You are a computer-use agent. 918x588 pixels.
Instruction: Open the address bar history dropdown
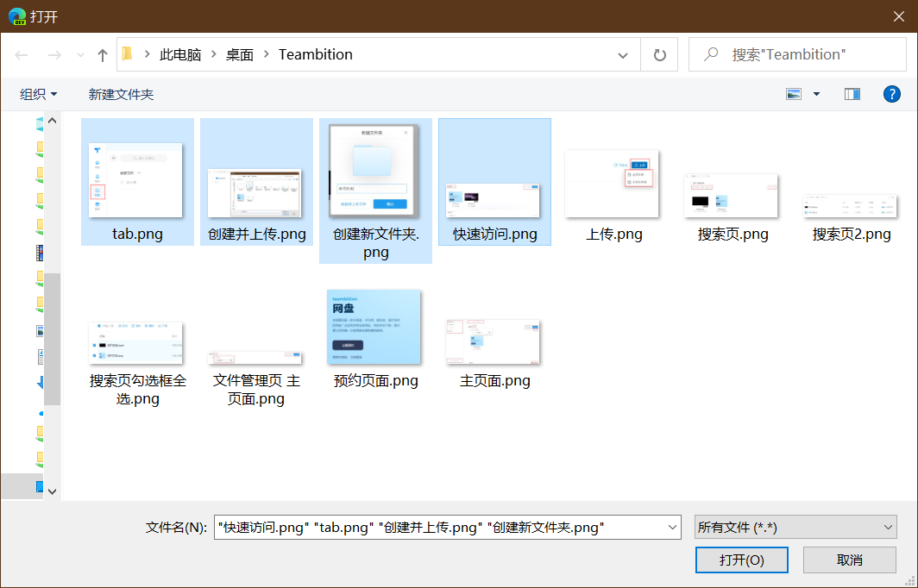click(623, 55)
